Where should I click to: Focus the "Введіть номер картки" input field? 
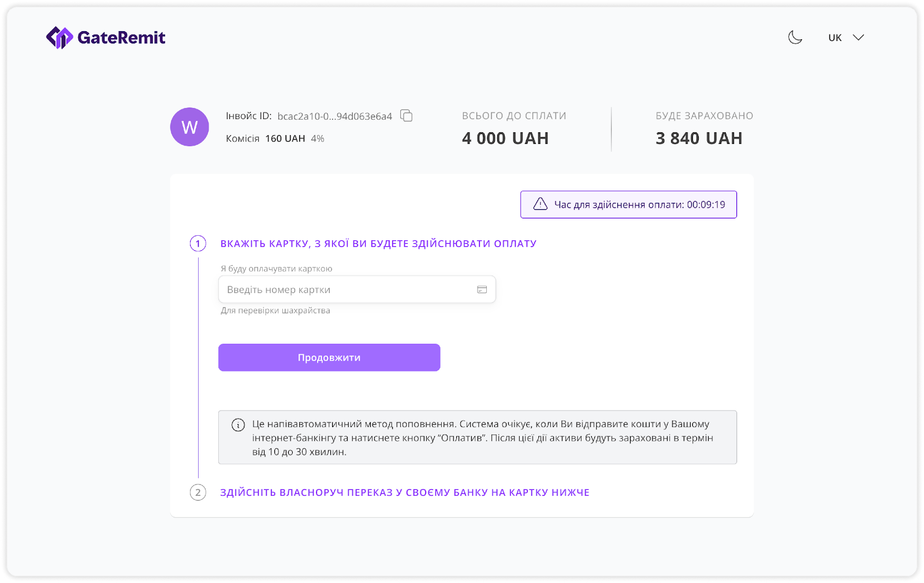[346, 289]
